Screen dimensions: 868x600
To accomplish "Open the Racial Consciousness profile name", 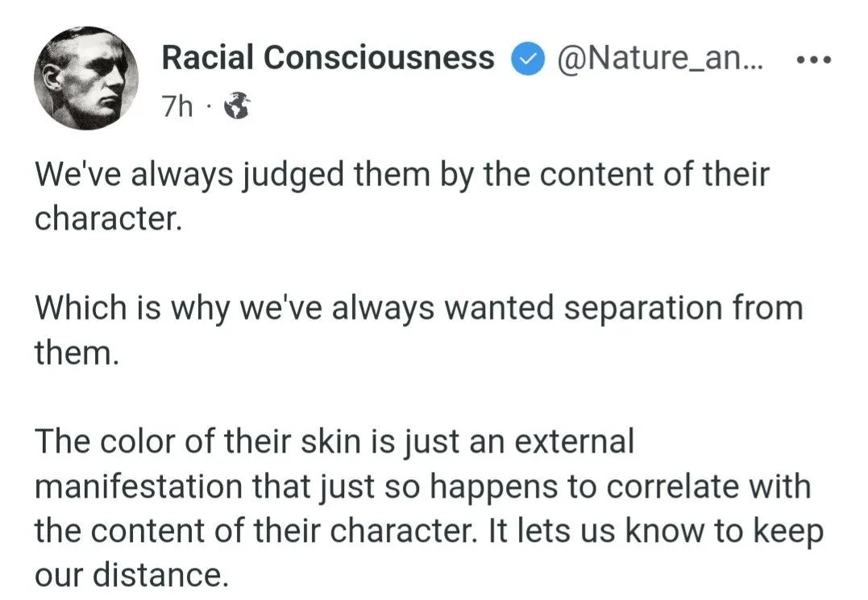I will [x=327, y=58].
